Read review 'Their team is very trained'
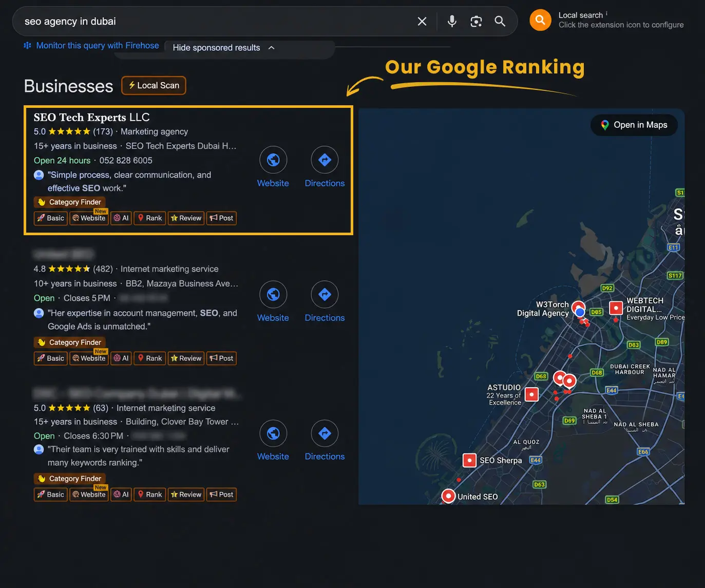Image resolution: width=705 pixels, height=588 pixels. pyautogui.click(x=139, y=456)
